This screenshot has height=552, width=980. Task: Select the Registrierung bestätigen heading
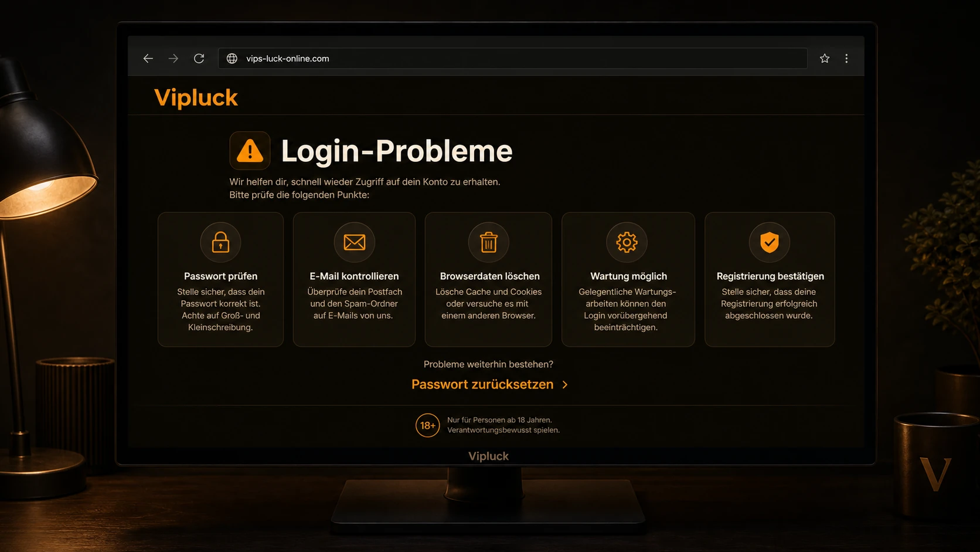tap(770, 276)
